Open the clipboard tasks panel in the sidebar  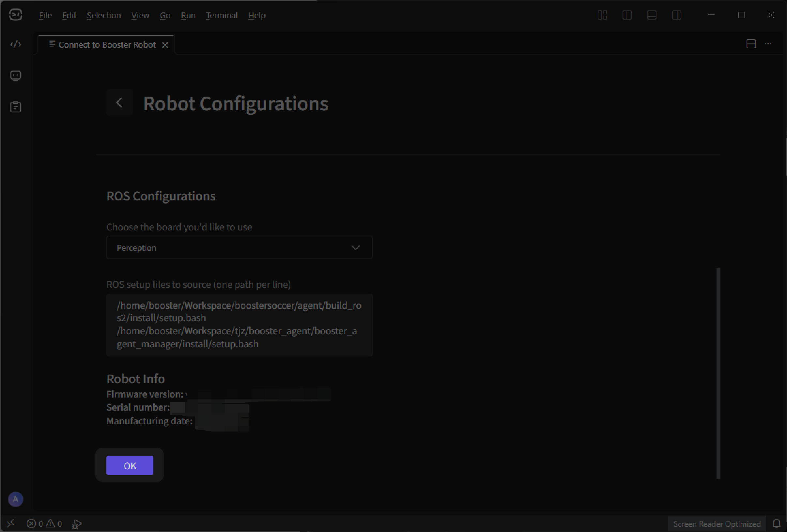[x=16, y=107]
